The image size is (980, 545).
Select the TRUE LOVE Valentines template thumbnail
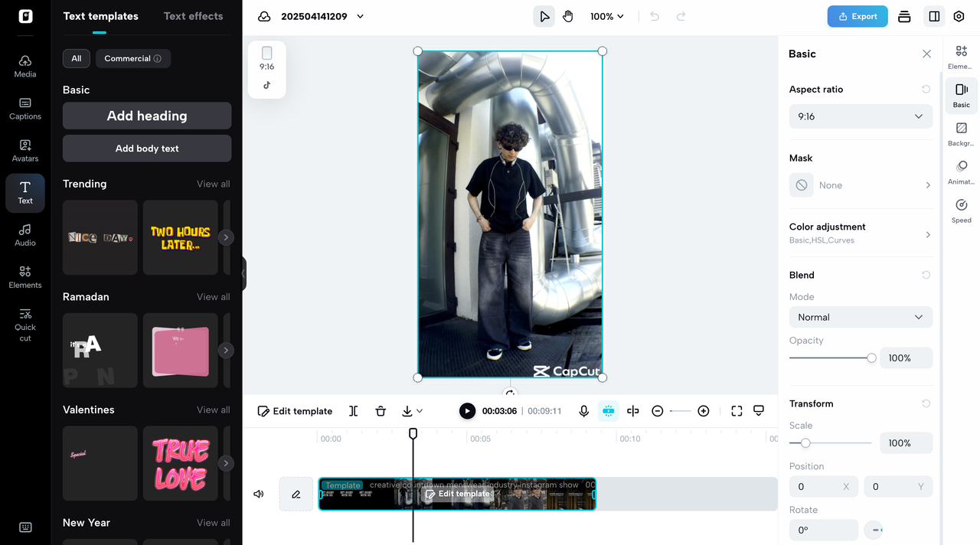tap(180, 463)
